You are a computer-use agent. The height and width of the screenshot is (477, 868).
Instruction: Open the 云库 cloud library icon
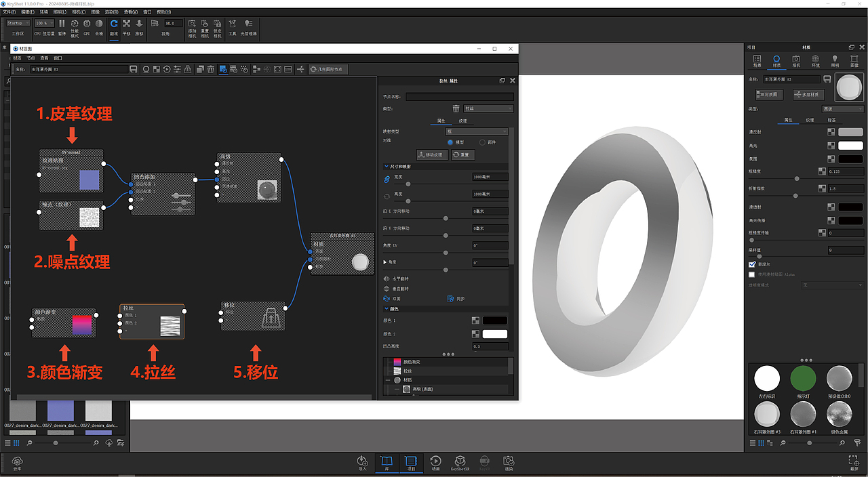point(17,461)
